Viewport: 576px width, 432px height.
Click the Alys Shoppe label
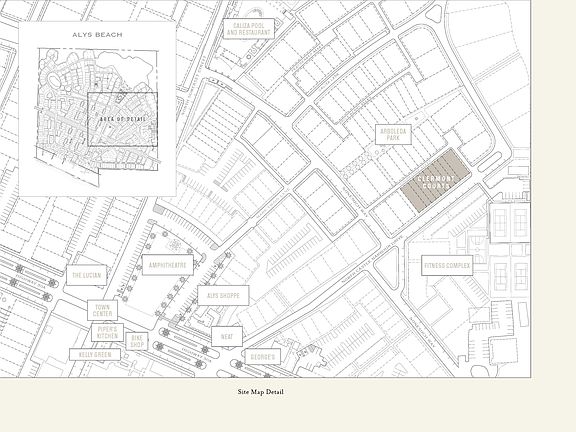223,295
